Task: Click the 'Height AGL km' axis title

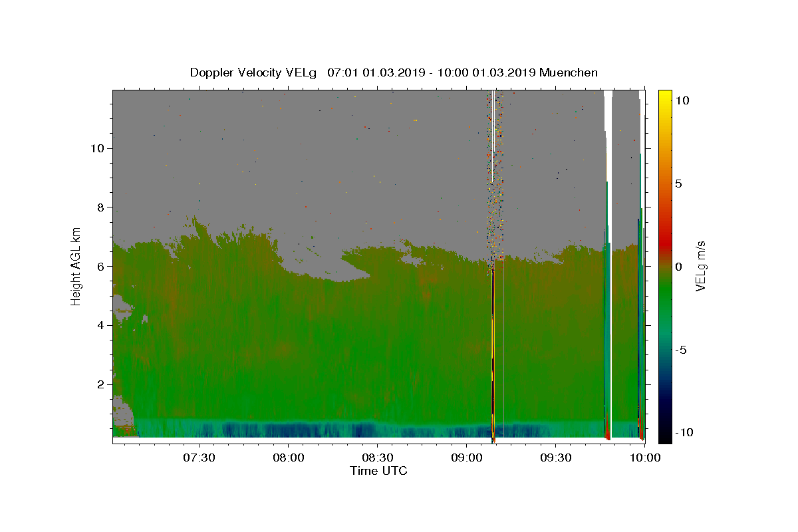Action: pyautogui.click(x=76, y=267)
